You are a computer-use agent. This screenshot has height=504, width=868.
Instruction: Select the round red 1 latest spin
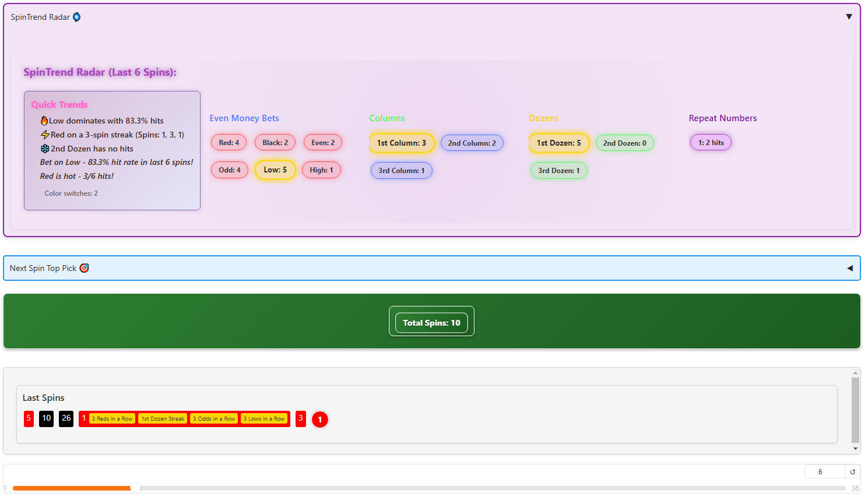pos(319,420)
